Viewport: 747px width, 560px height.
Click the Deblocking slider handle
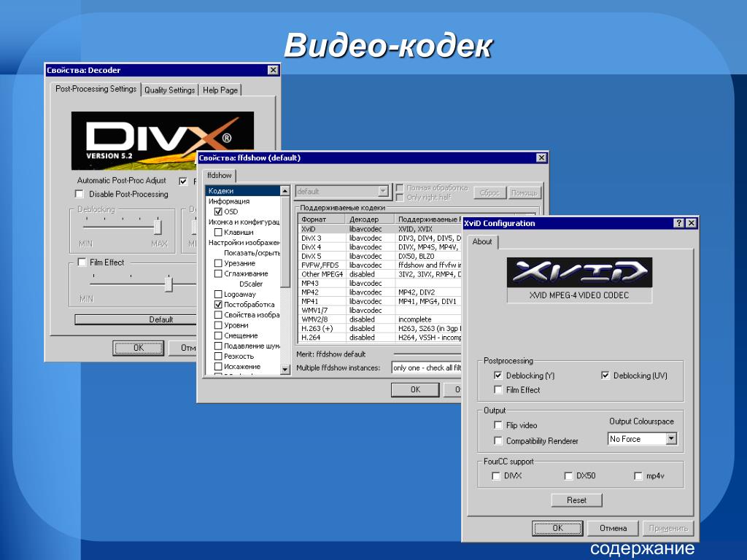(158, 227)
